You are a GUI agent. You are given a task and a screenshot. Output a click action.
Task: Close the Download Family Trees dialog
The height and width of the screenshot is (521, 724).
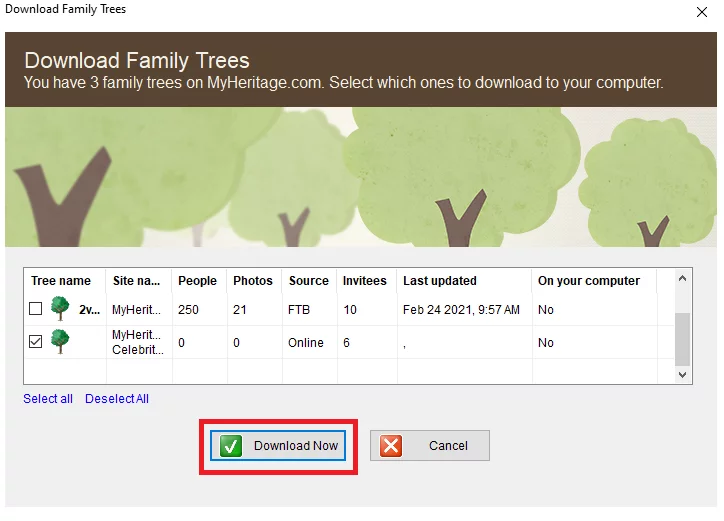point(702,12)
